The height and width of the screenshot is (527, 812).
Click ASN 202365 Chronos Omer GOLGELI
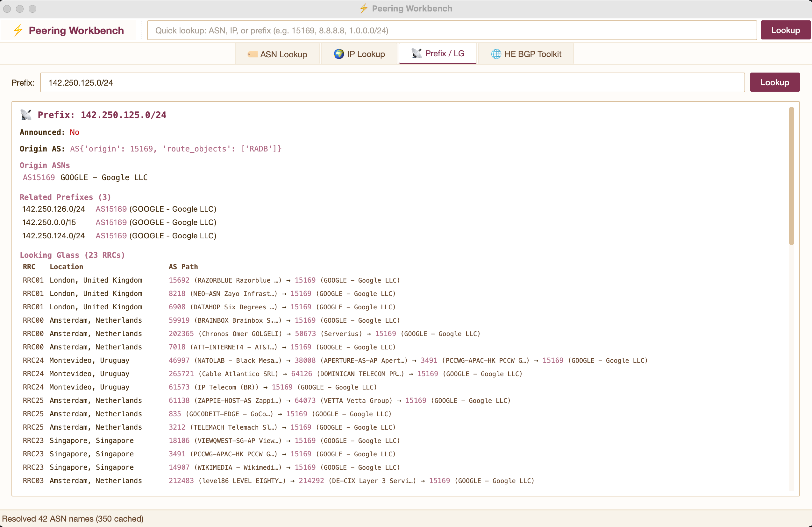coord(181,334)
